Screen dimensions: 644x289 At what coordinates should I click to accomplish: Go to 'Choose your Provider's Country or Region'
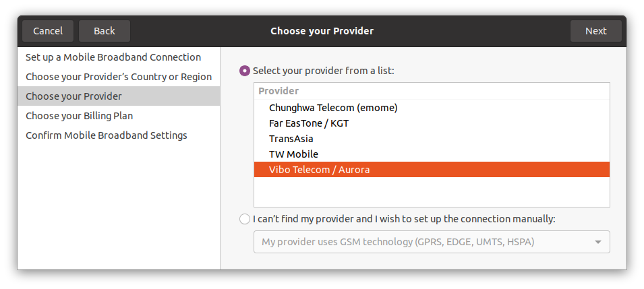(119, 77)
